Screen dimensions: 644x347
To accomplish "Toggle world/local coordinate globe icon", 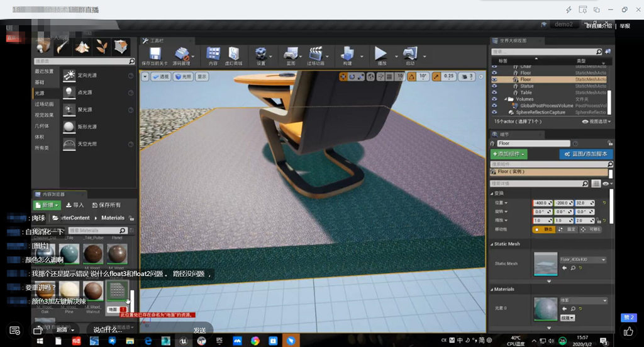I will coord(370,76).
